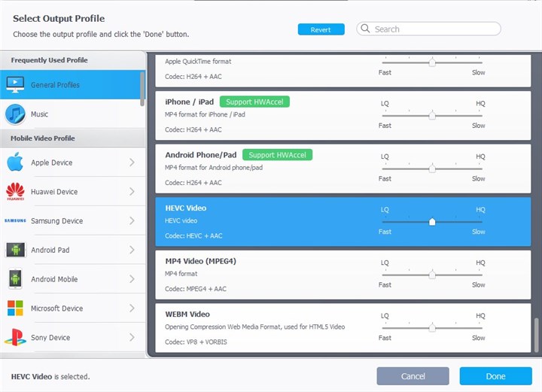The image size is (542, 392).
Task: Open Microsoft Device profiles
Action: (72, 308)
